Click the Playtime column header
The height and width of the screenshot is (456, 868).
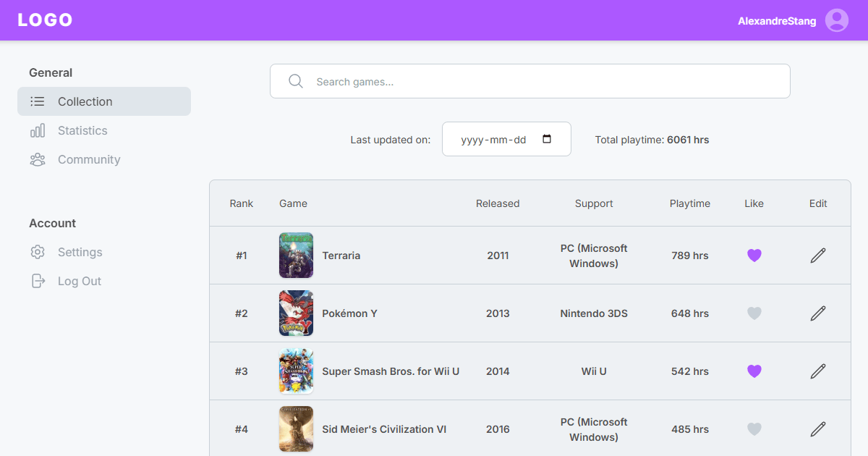(690, 203)
